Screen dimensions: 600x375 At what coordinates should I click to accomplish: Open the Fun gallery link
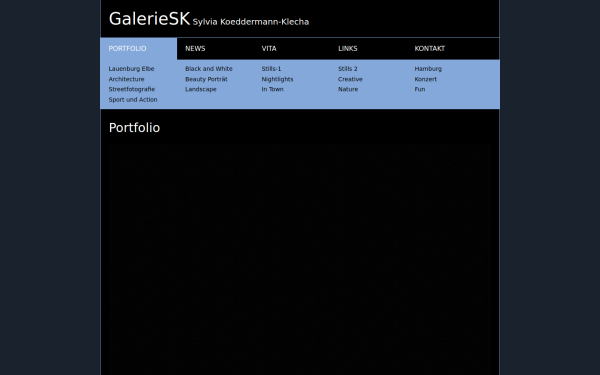pyautogui.click(x=420, y=89)
